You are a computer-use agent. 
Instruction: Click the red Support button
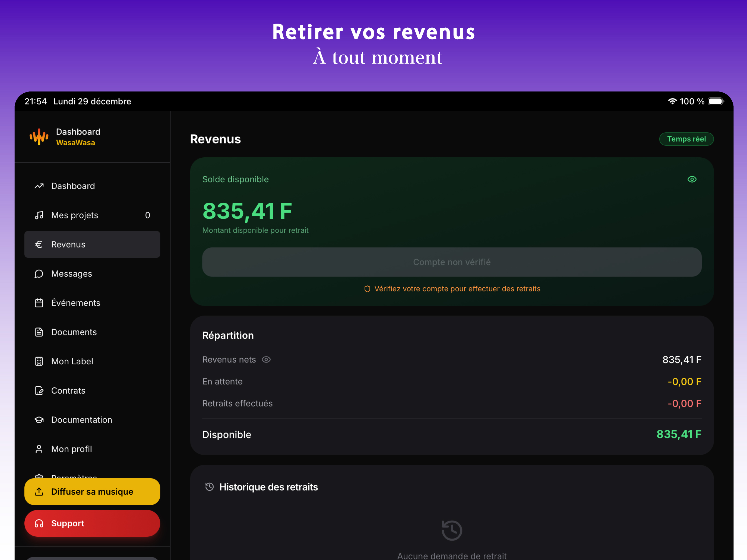click(x=92, y=524)
